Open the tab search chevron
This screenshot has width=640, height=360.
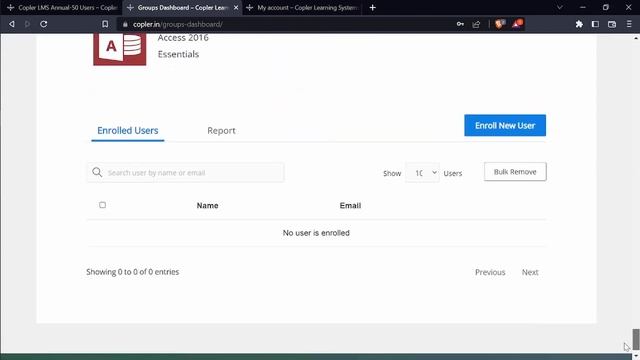tap(560, 7)
